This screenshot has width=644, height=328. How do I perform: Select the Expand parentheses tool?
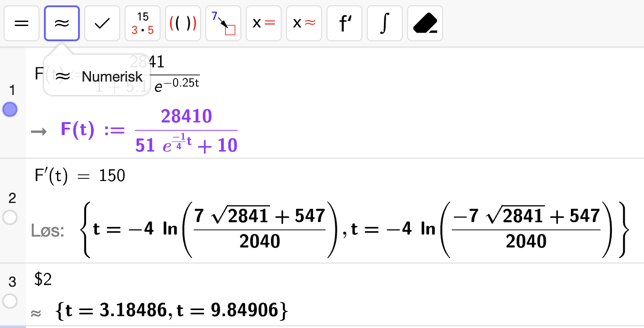point(183,23)
